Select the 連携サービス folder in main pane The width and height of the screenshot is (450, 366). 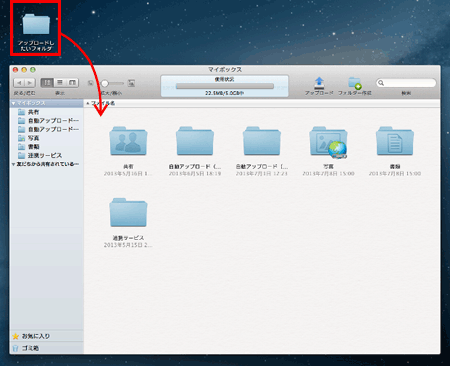coord(128,213)
